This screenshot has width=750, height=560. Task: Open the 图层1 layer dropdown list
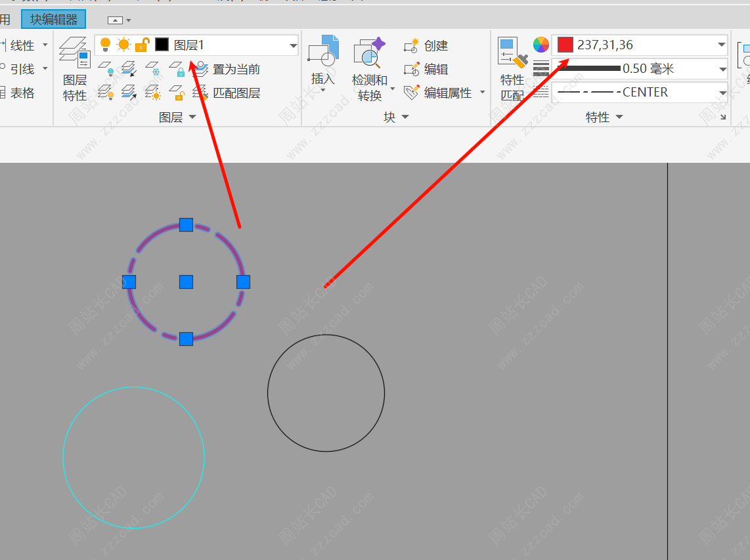(293, 45)
